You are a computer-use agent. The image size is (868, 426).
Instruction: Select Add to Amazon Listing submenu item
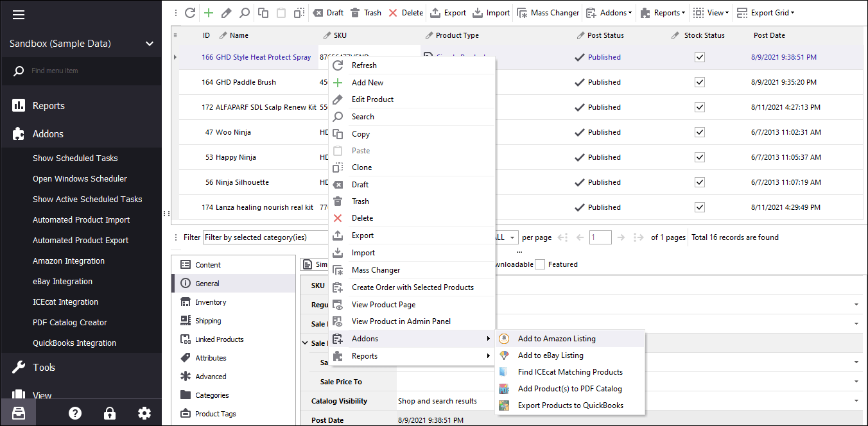(x=556, y=339)
